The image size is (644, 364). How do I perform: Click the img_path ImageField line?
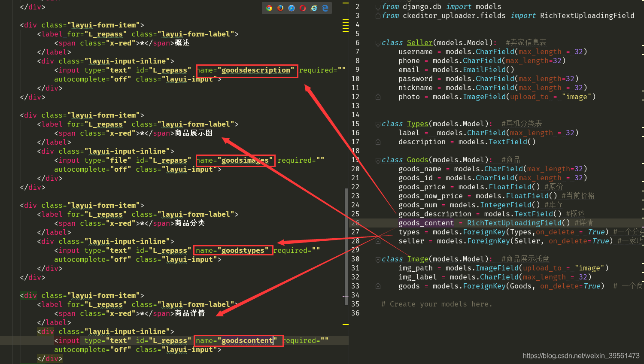(x=503, y=268)
